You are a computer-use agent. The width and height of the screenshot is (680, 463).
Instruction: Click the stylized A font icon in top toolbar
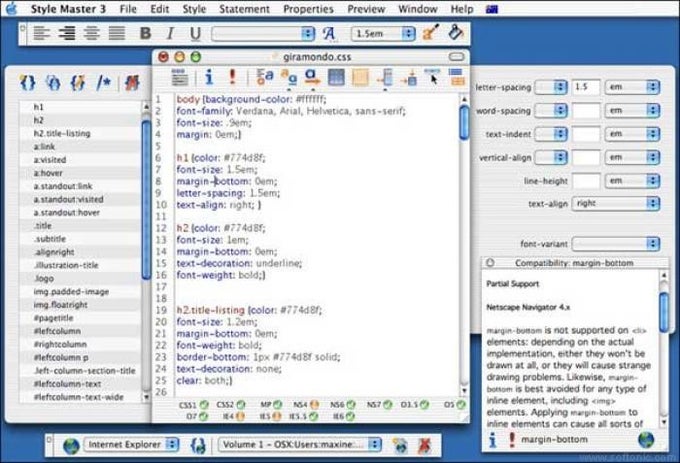coord(329,33)
